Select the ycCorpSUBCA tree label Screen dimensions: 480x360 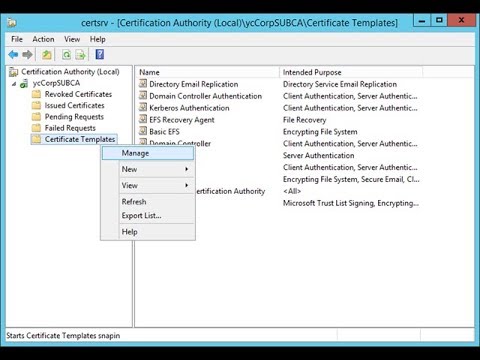[56, 83]
